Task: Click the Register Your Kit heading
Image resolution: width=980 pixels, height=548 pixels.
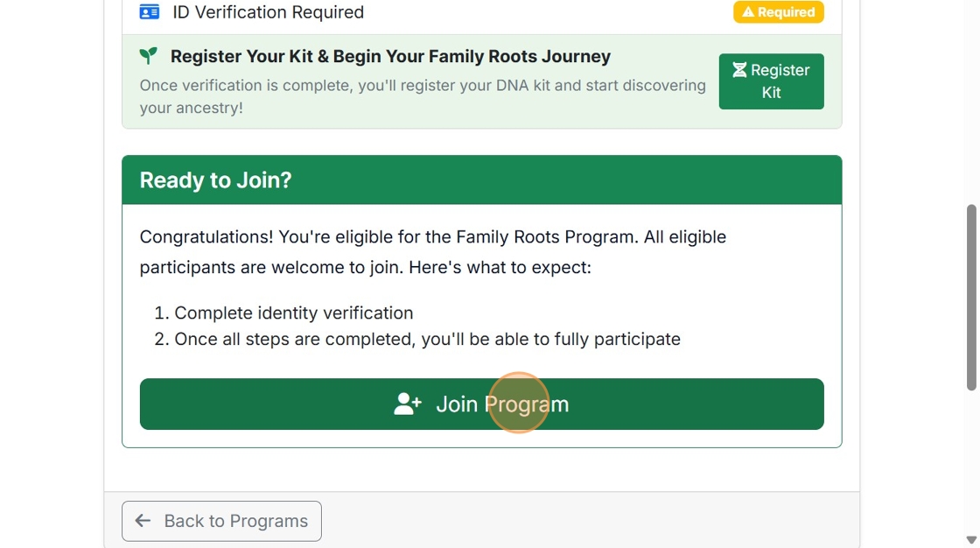Action: click(x=390, y=56)
